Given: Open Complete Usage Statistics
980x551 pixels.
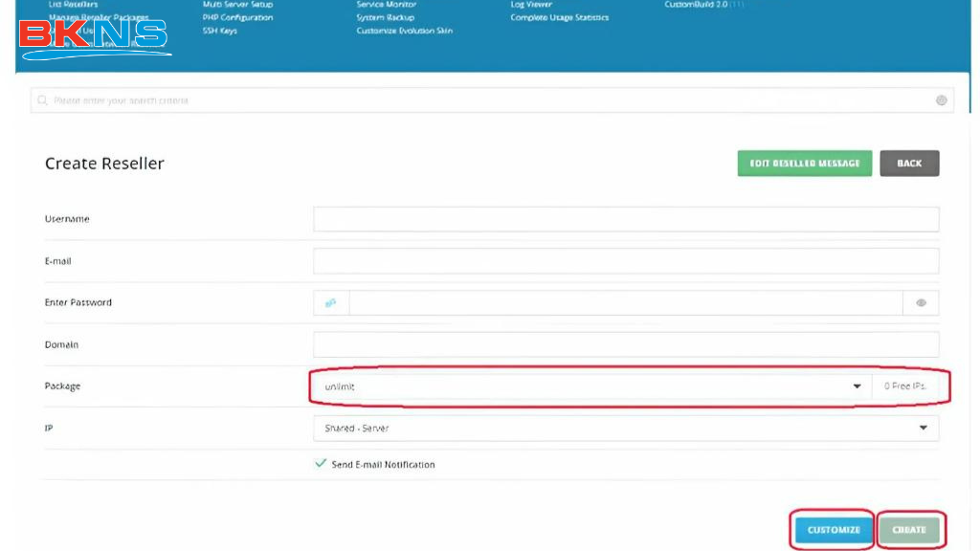Looking at the screenshot, I should click(559, 17).
